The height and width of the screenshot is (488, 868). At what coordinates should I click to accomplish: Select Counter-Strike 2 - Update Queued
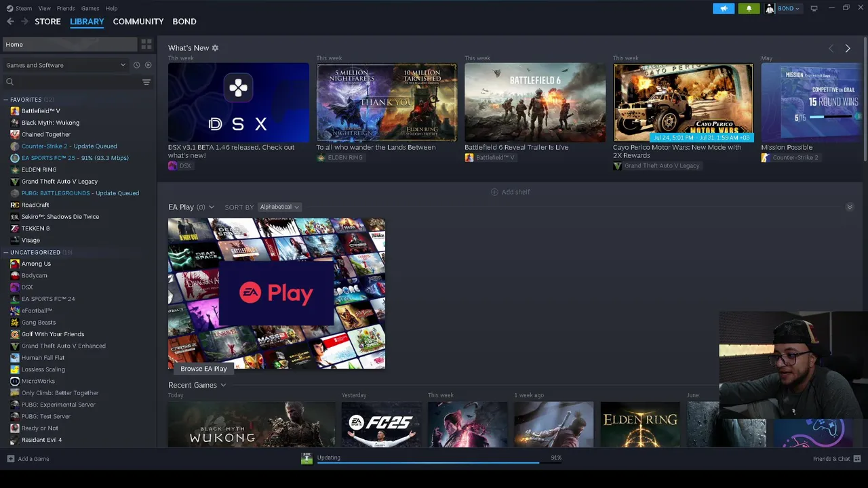[x=69, y=146]
